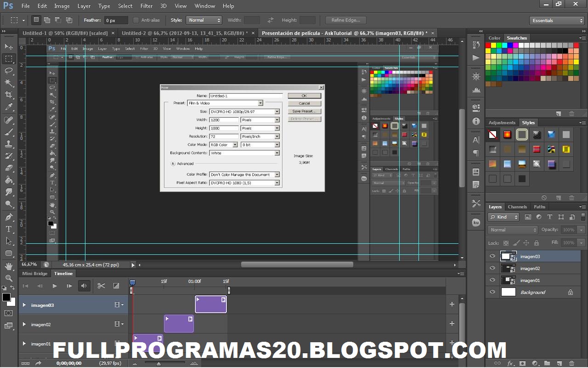
Task: Select the Crop tool
Action: (x=9, y=95)
